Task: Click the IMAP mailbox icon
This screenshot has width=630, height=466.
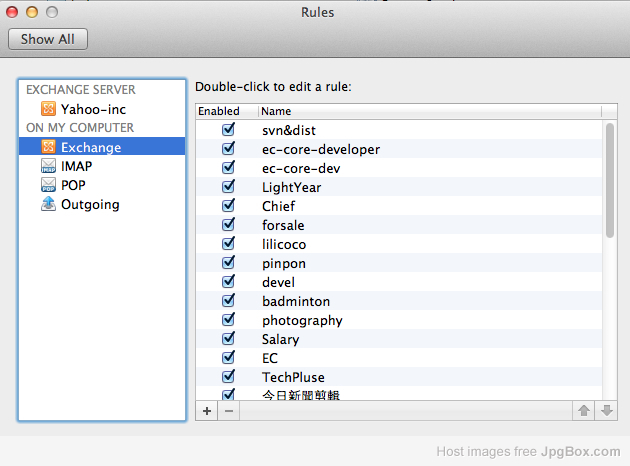Action: (x=48, y=166)
